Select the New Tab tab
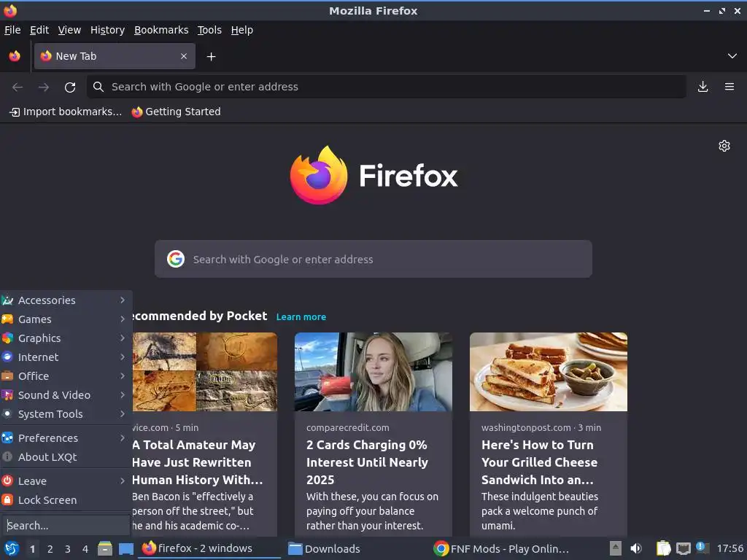Screen dimensions: 747x560 115,56
